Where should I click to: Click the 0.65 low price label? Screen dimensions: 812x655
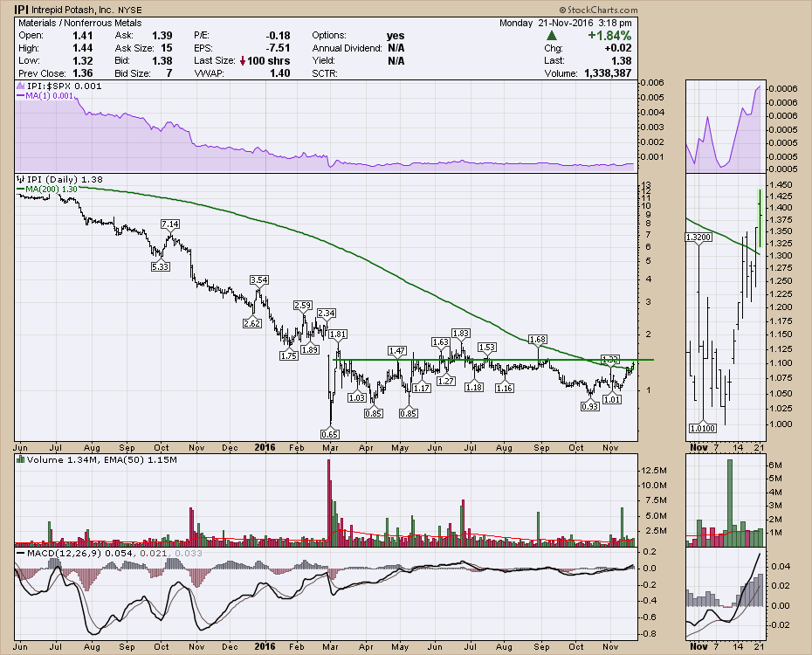coord(330,434)
